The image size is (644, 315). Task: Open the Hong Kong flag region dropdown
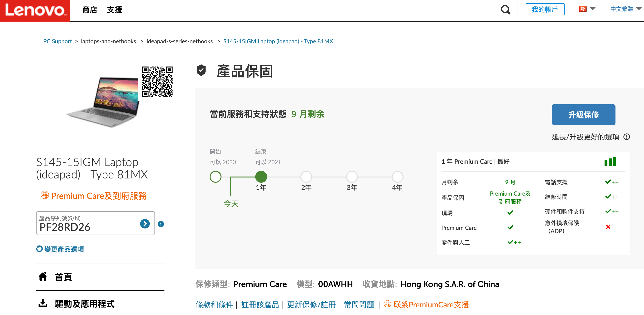tap(587, 9)
